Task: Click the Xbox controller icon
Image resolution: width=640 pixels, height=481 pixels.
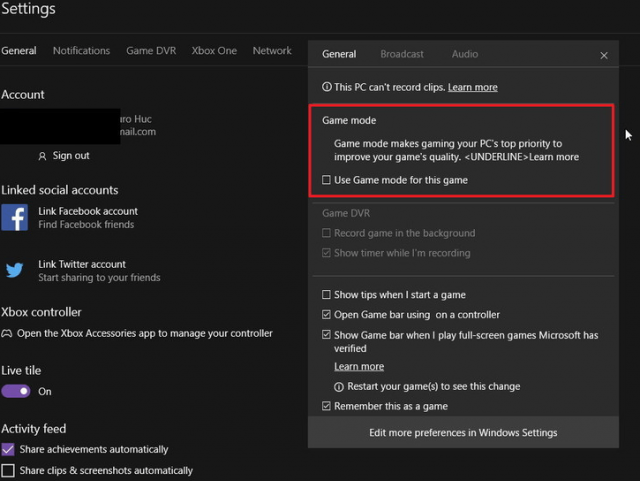Action: pos(7,333)
